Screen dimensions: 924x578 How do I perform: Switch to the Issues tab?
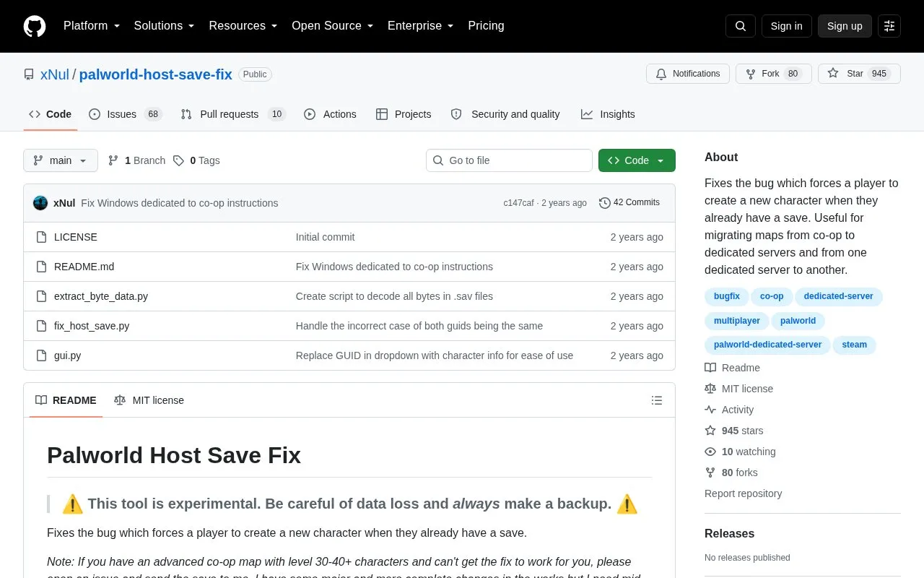click(126, 114)
